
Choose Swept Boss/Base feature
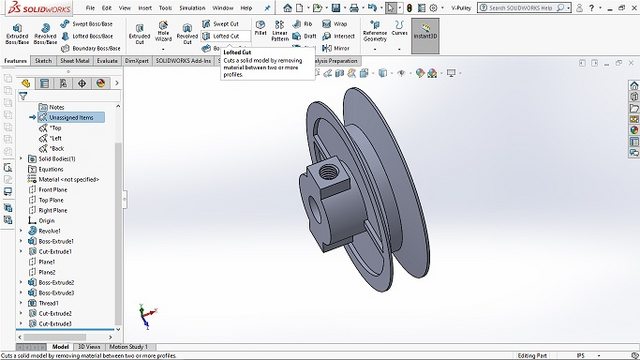(87, 24)
